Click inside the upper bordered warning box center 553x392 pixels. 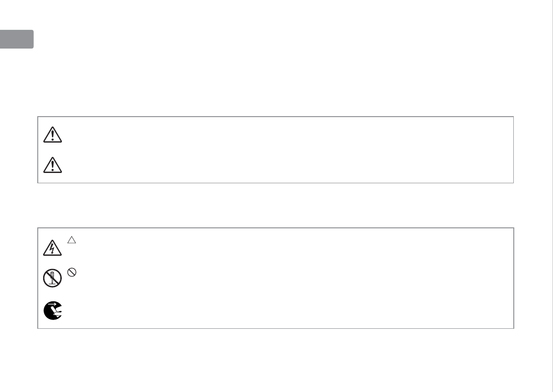[276, 150]
